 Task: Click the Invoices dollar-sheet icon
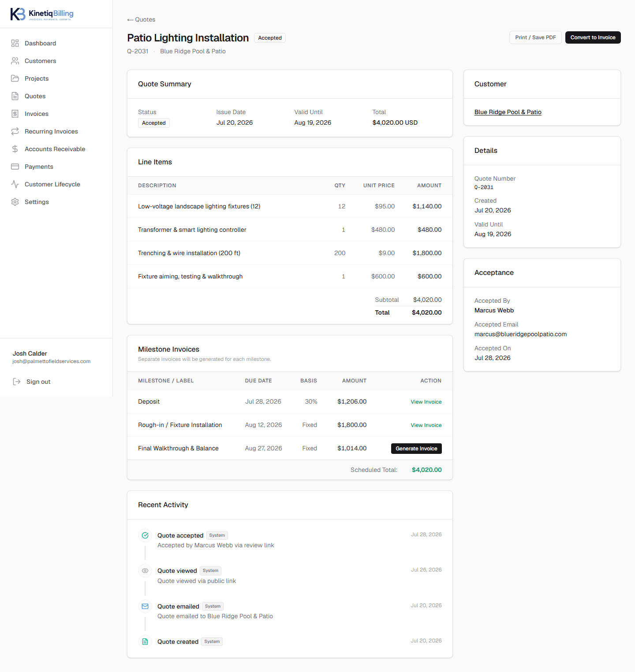15,114
